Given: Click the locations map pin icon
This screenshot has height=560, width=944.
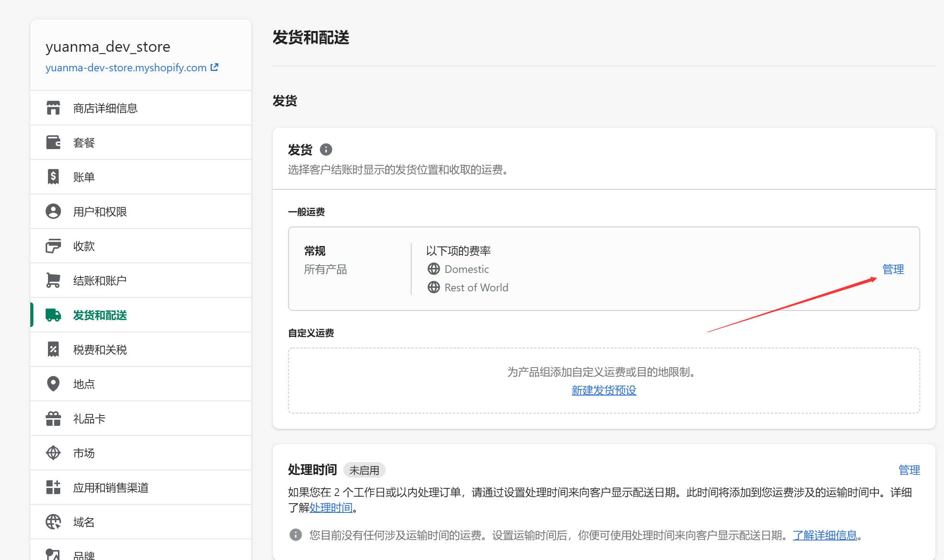Looking at the screenshot, I should point(53,384).
